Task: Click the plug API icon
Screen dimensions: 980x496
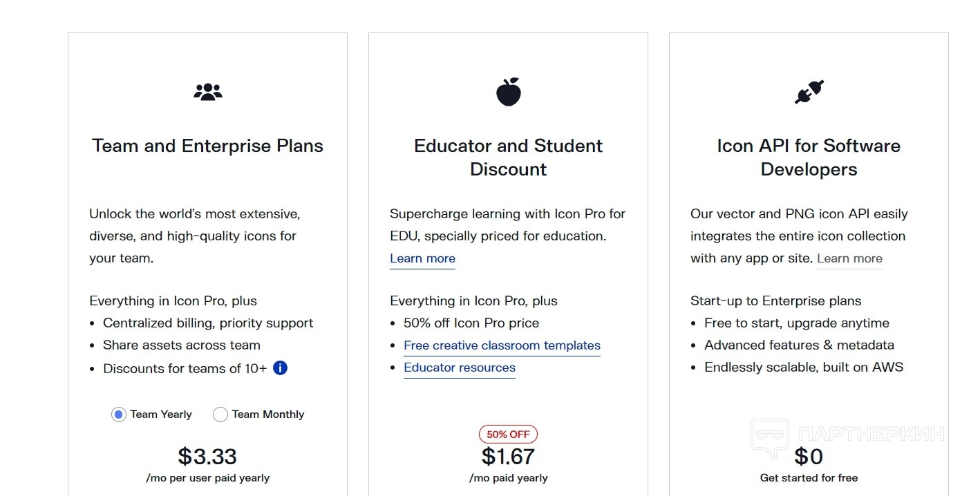Action: [x=809, y=92]
